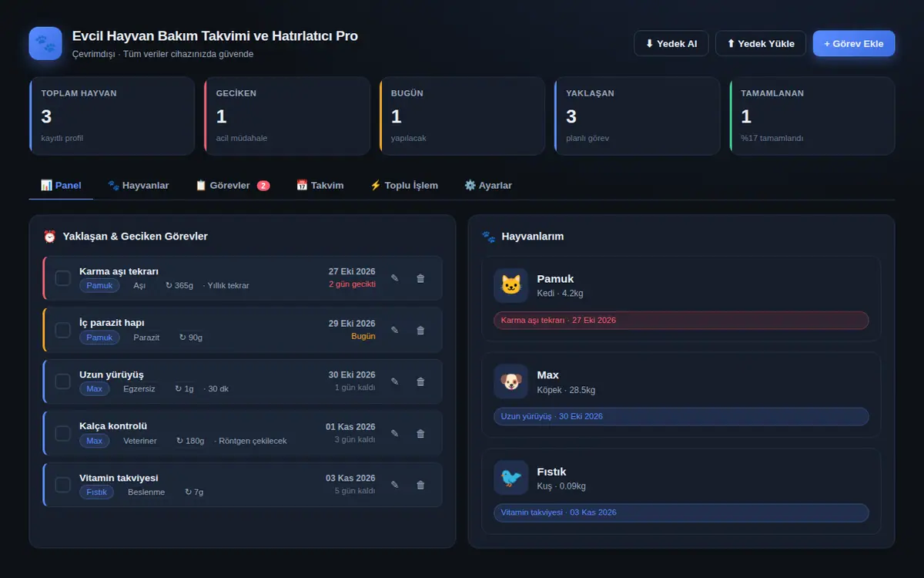
Task: Select Fıstık's bird avatar icon
Action: (511, 478)
